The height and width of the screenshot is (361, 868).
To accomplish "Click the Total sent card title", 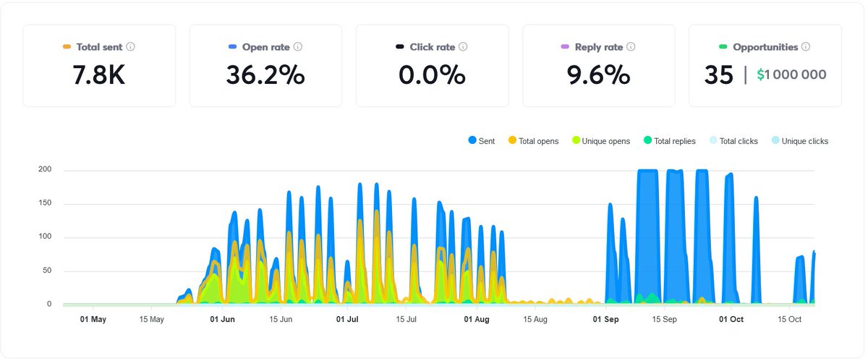I will 99,47.
